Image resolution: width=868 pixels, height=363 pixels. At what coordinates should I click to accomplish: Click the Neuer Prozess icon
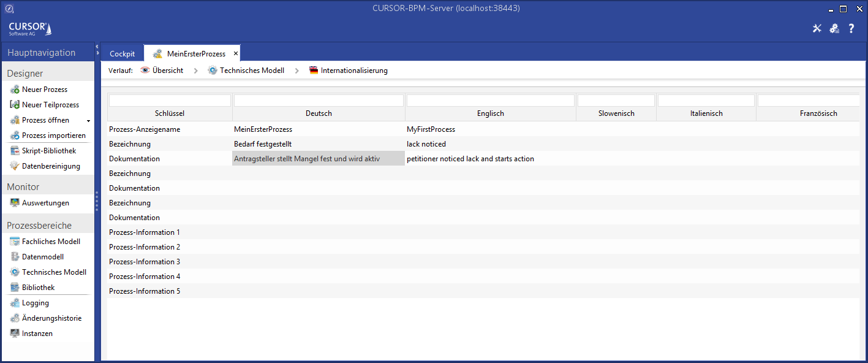(15, 90)
